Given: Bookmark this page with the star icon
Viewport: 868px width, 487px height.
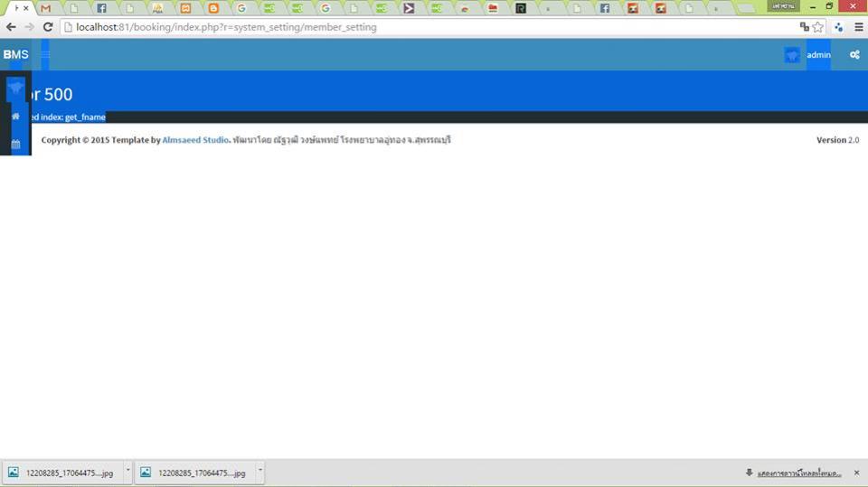Looking at the screenshot, I should click(x=817, y=26).
